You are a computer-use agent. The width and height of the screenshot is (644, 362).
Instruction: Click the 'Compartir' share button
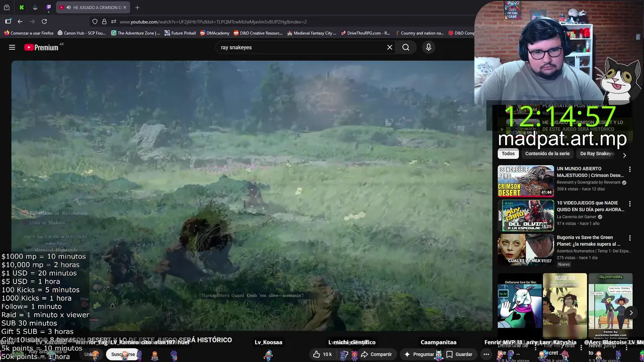(x=377, y=354)
